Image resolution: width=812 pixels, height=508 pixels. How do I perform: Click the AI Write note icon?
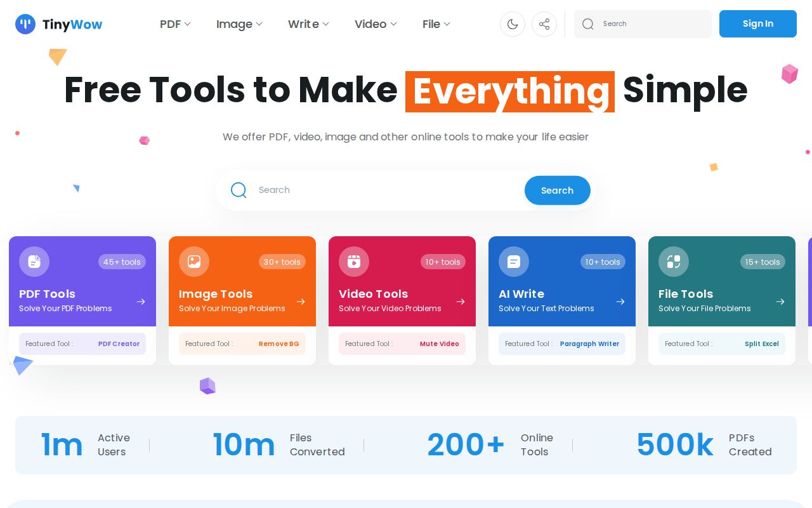click(x=514, y=262)
